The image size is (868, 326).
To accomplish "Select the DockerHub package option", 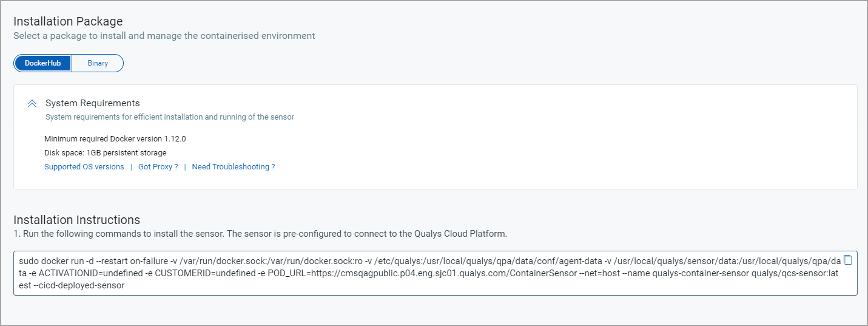I will click(x=42, y=63).
